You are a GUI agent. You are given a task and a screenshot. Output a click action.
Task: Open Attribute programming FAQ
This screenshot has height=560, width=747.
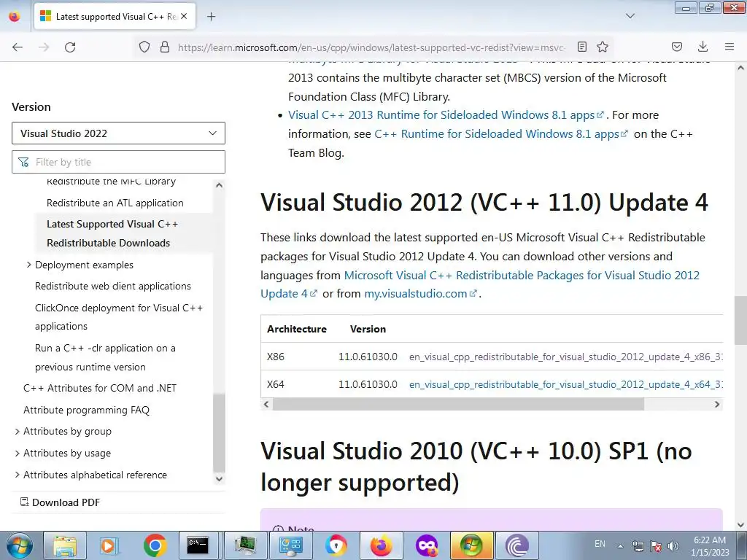click(x=86, y=410)
